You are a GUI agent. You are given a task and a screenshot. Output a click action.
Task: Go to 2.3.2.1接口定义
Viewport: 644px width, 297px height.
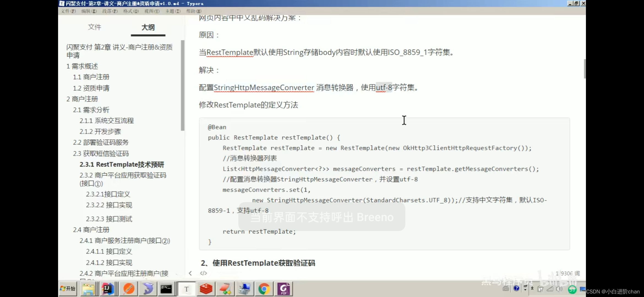(x=108, y=194)
